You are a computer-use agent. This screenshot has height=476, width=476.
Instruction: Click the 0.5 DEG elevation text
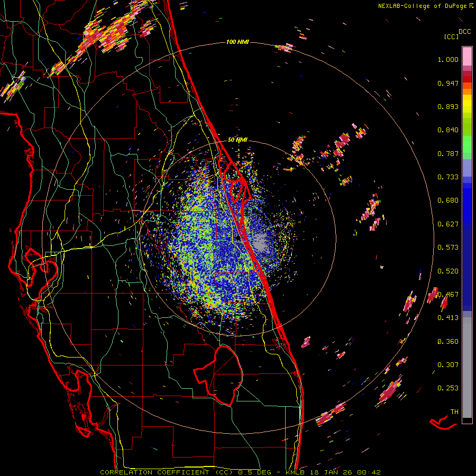255,472
